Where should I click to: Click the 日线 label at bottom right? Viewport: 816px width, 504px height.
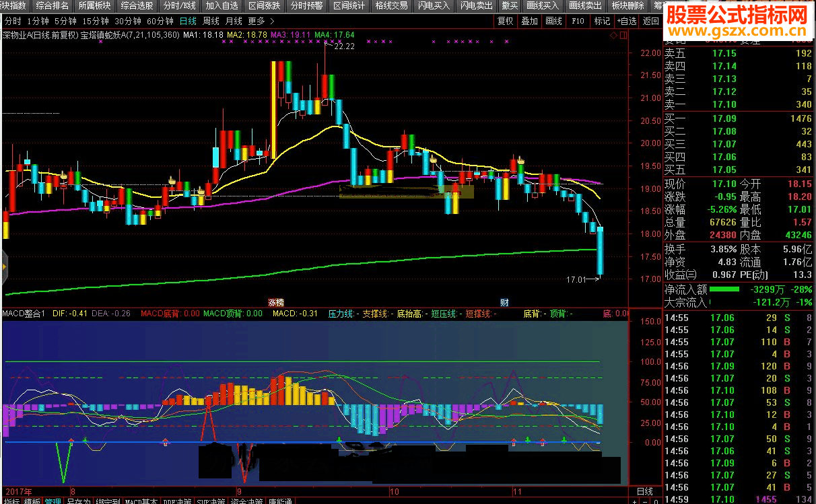click(x=645, y=491)
